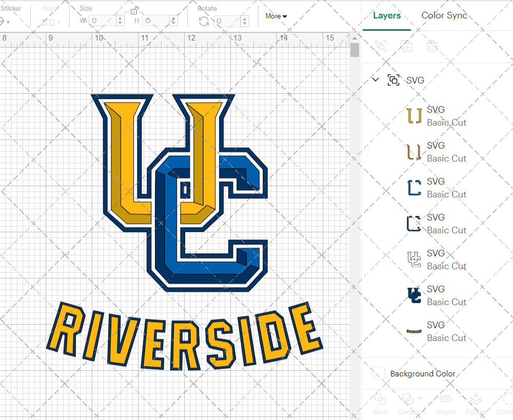Image resolution: width=513 pixels, height=420 pixels.
Task: Toggle the size aspect-ratio lock
Action: click(135, 11)
